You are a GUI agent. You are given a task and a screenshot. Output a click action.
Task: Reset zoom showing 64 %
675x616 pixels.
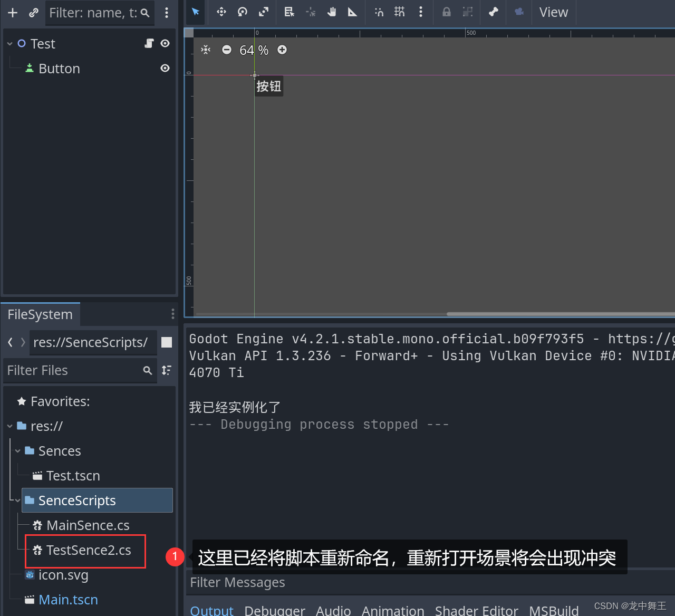point(254,50)
